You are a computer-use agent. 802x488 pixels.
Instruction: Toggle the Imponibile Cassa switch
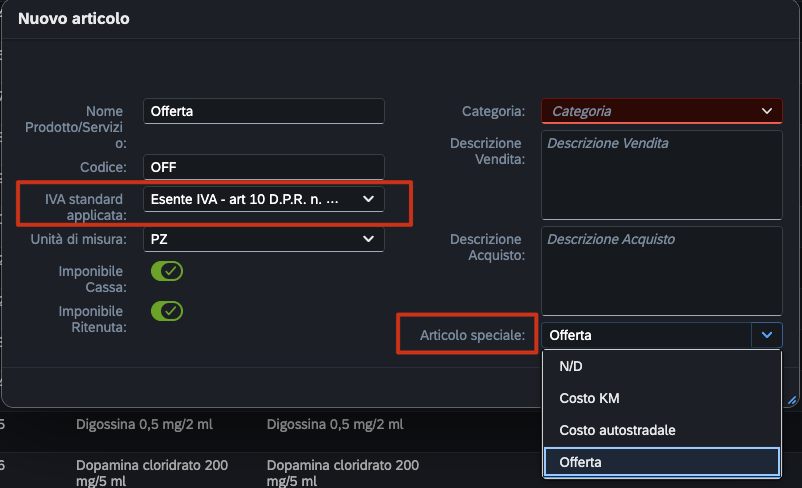click(167, 271)
